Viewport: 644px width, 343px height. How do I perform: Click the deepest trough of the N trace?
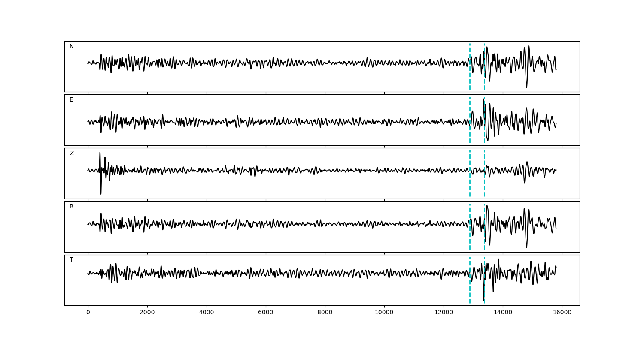tap(526, 86)
